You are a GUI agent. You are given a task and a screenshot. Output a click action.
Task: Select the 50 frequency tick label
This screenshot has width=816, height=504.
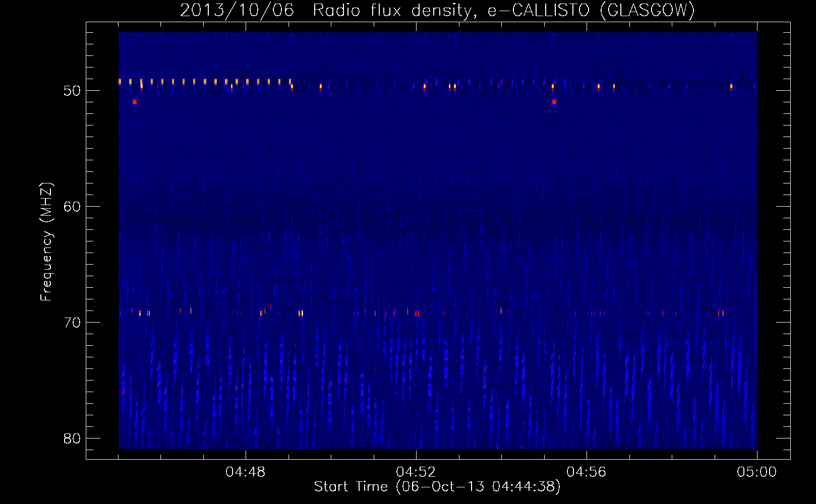pyautogui.click(x=72, y=91)
